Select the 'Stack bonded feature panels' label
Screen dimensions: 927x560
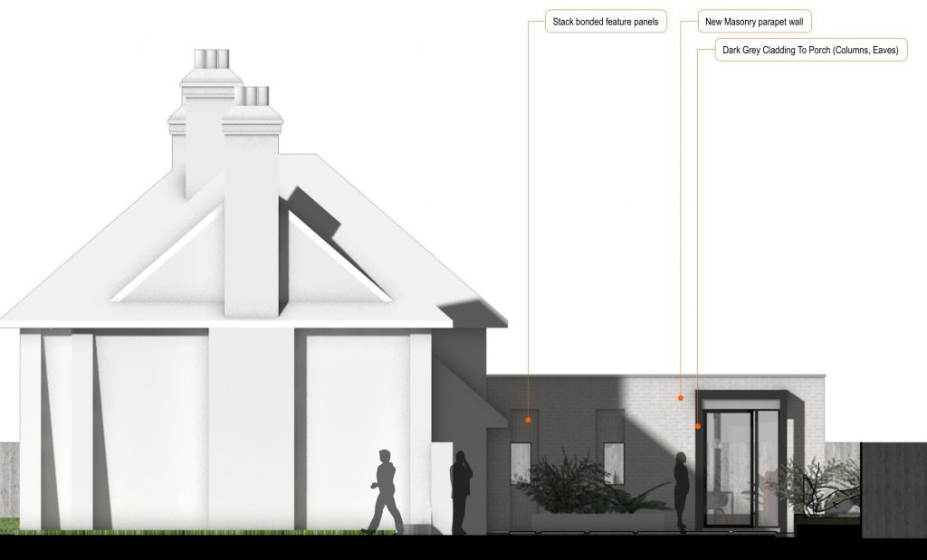tap(606, 22)
